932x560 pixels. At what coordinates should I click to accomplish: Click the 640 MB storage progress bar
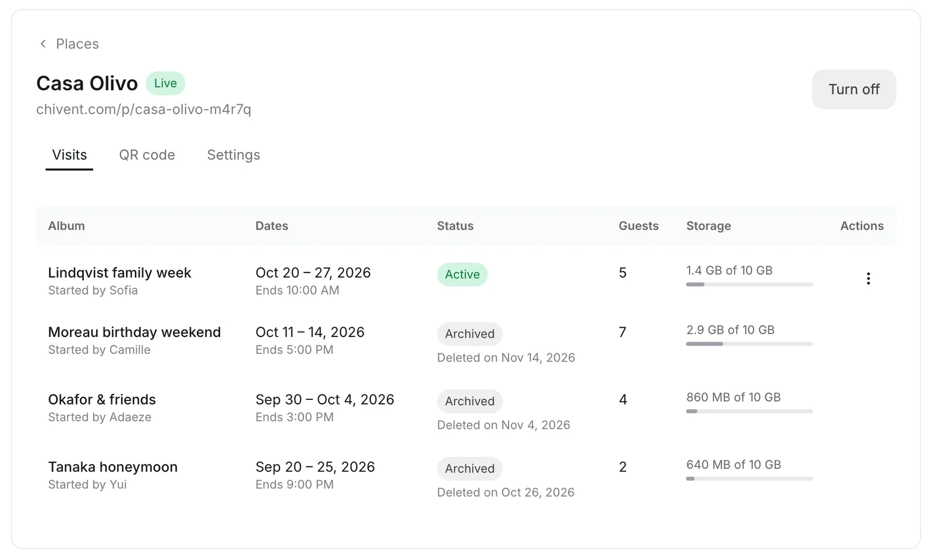[749, 479]
